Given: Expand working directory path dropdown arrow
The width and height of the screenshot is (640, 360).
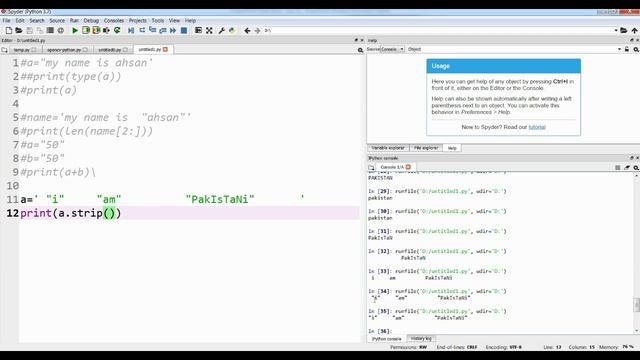Looking at the screenshot, I should coord(616,30).
